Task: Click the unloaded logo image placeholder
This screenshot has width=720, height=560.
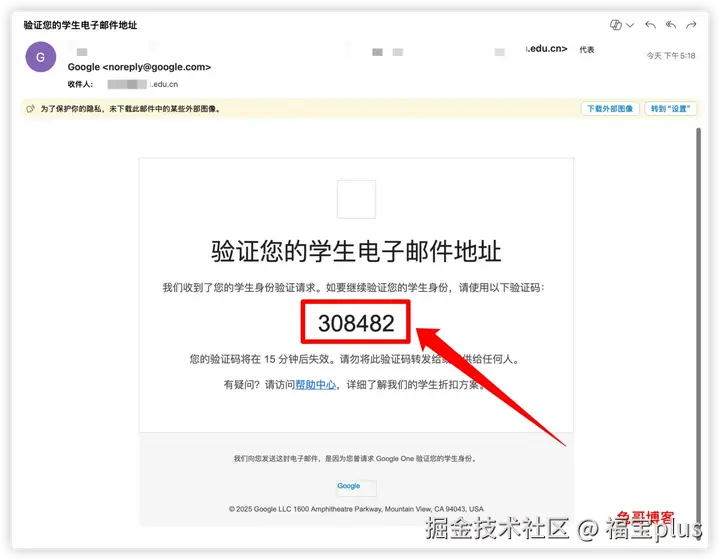Action: pyautogui.click(x=356, y=199)
